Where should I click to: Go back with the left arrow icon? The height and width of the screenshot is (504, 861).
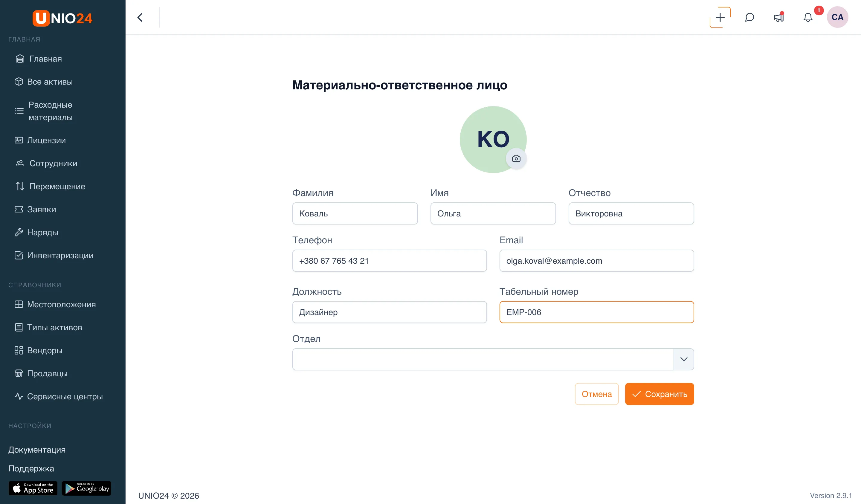140,17
